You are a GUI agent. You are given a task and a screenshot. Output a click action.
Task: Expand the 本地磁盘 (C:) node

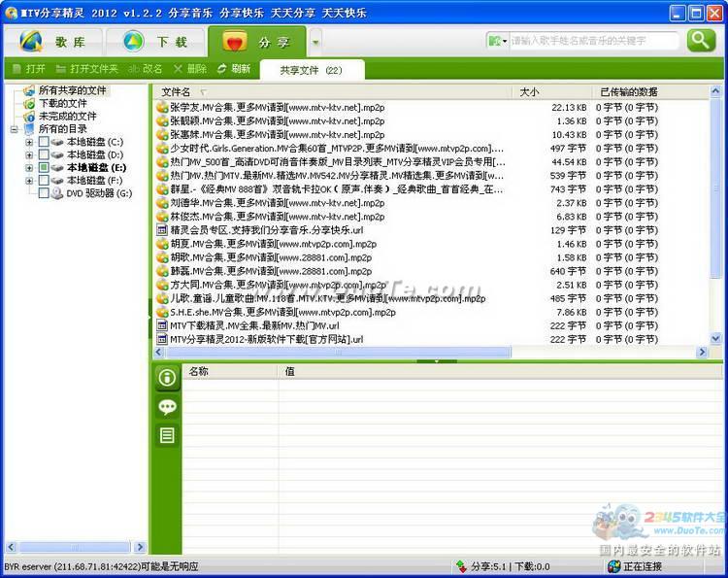(x=29, y=142)
